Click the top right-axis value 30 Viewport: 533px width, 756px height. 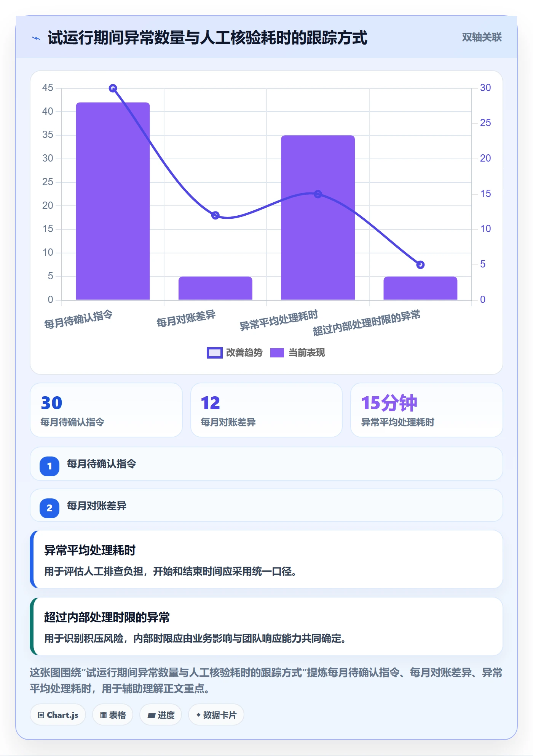click(x=485, y=88)
